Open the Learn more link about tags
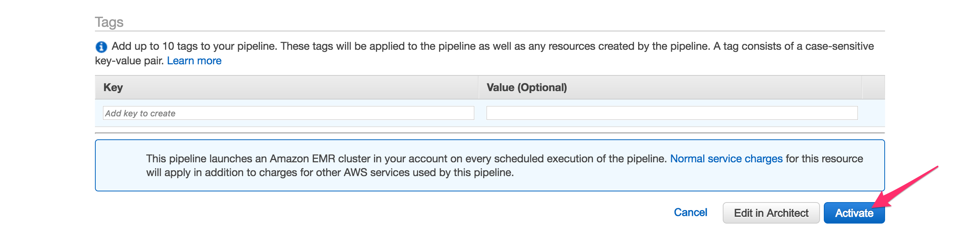This screenshot has width=980, height=227. pyautogui.click(x=195, y=60)
